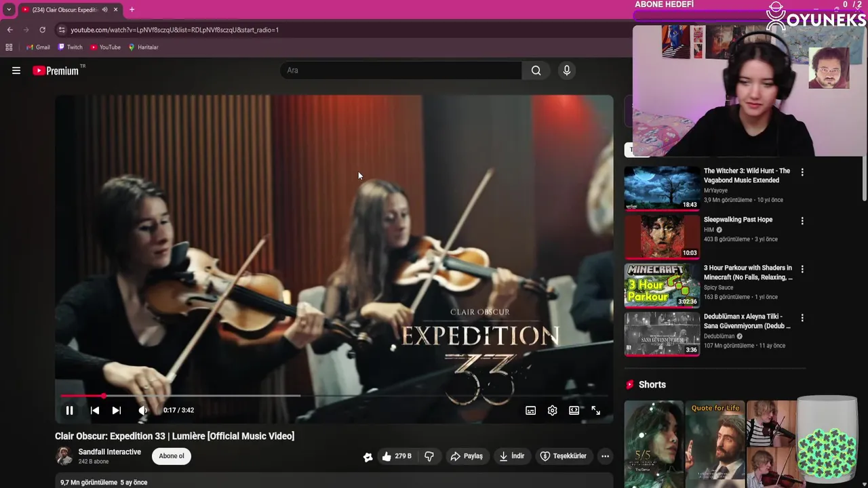The image size is (868, 488).
Task: Open the YouTube hamburger guide menu
Action: (16, 70)
